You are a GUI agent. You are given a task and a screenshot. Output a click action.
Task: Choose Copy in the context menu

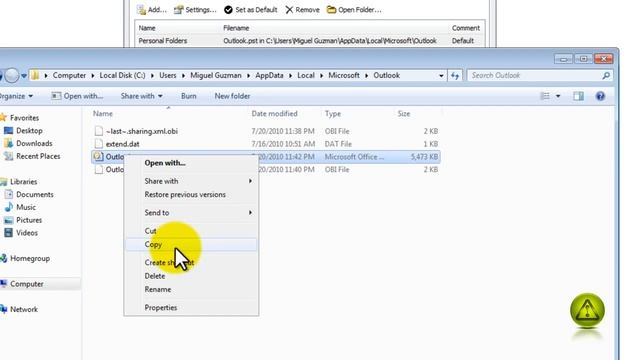(191, 244)
